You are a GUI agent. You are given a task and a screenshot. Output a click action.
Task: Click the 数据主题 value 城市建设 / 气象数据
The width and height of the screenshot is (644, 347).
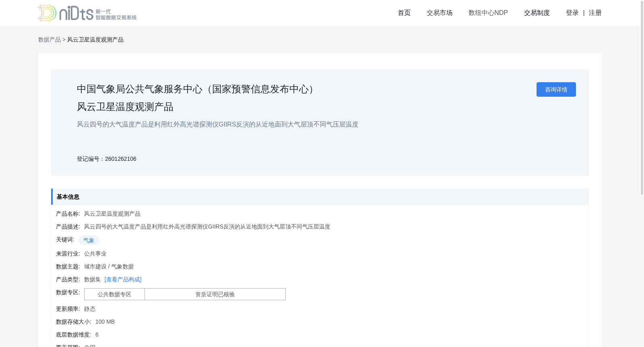[x=109, y=266]
